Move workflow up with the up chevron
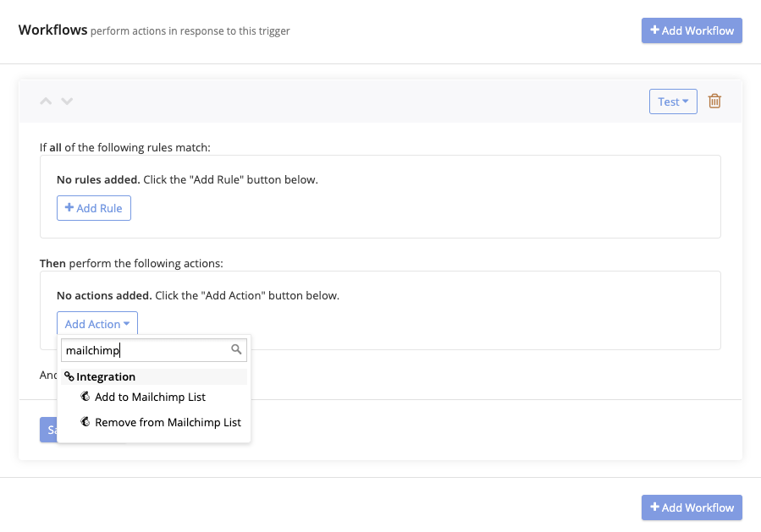761x532 pixels. tap(47, 101)
